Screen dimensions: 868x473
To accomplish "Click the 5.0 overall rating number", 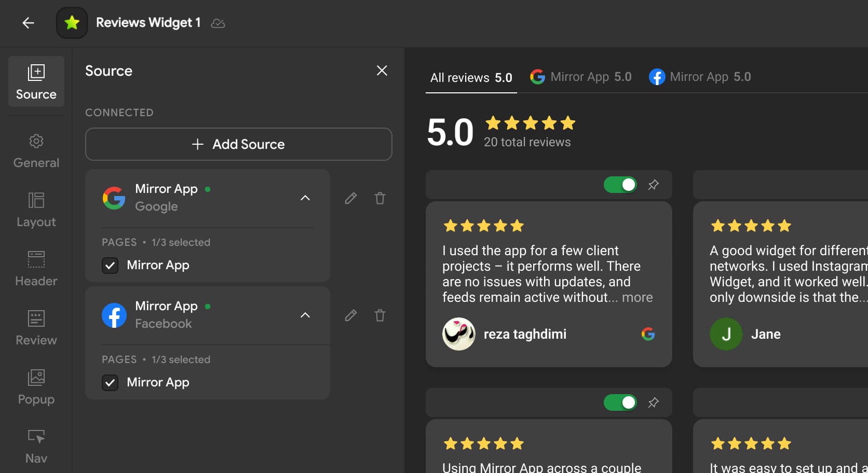I will pyautogui.click(x=450, y=132).
